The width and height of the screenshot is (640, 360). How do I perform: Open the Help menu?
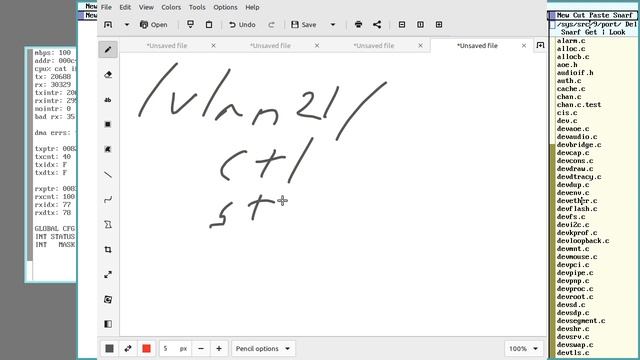click(252, 7)
